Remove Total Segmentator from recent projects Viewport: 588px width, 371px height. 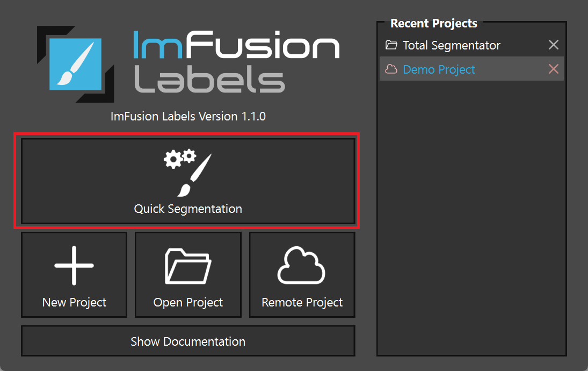[x=554, y=45]
